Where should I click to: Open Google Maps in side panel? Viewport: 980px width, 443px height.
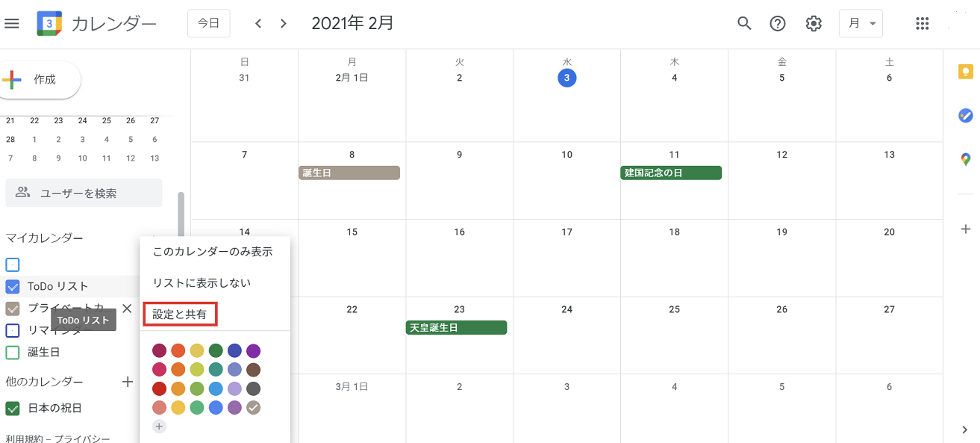(x=966, y=159)
